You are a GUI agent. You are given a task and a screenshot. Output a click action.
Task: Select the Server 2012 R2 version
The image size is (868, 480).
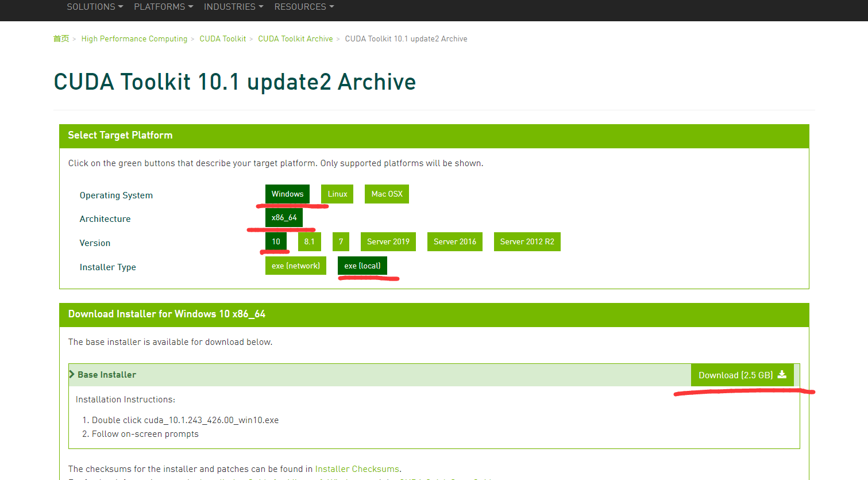[x=527, y=241]
